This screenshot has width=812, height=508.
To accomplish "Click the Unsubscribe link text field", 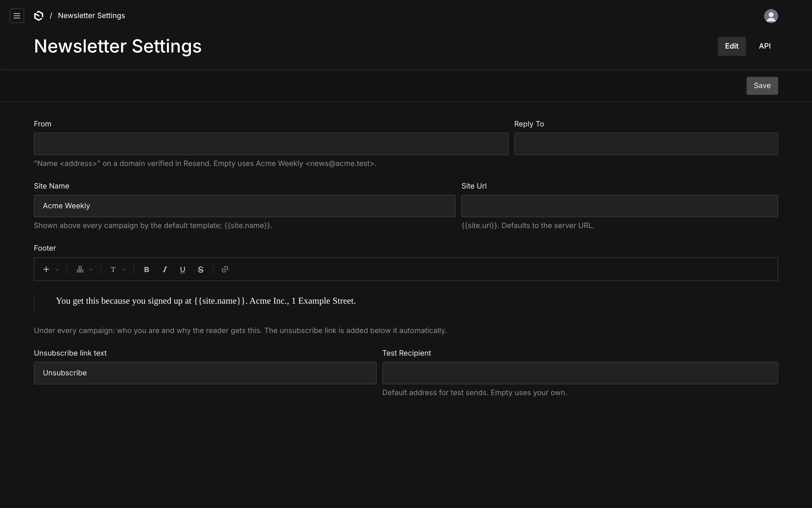I will 205,373.
